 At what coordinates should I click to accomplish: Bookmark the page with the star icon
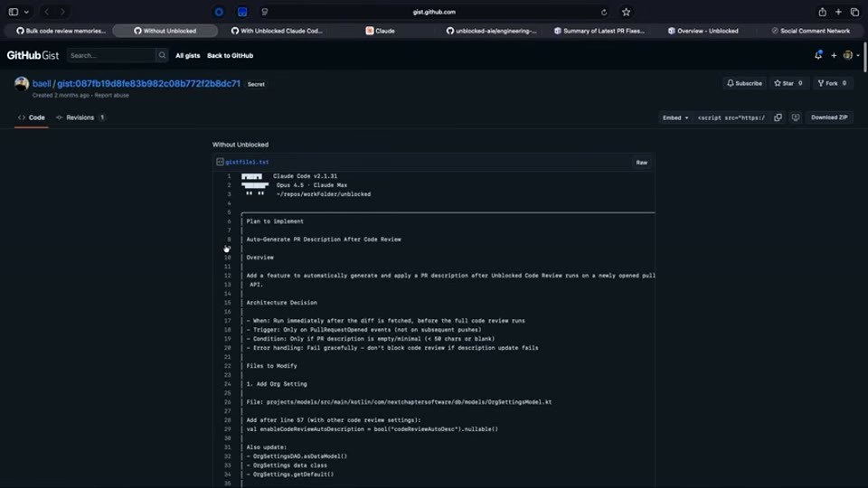626,12
